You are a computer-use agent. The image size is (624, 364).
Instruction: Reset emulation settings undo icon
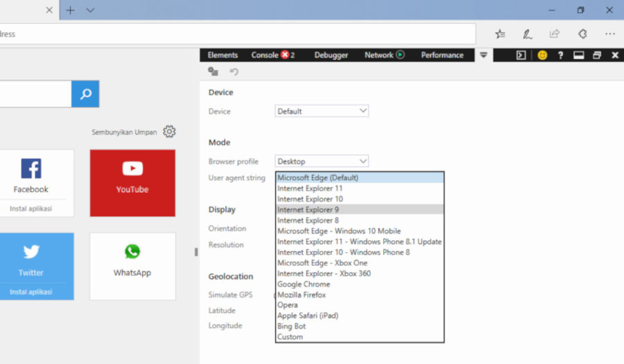tap(234, 71)
